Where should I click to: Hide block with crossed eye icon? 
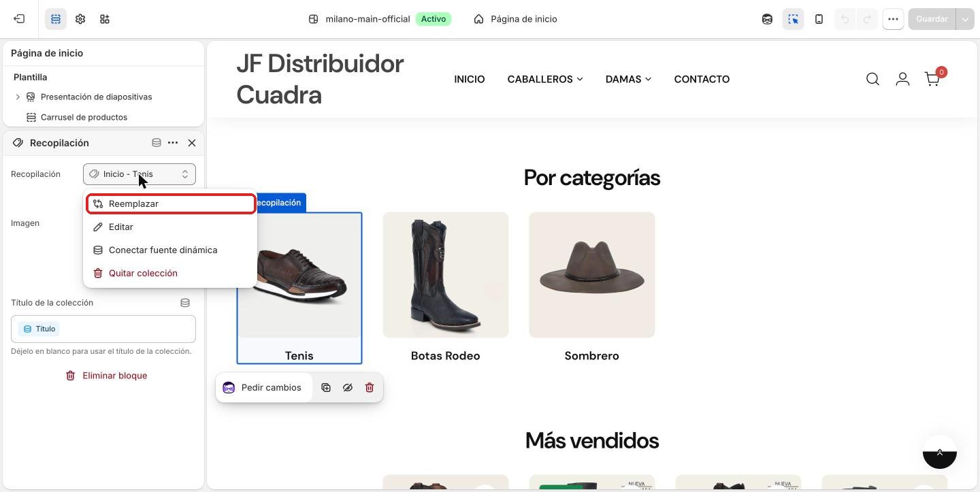[x=348, y=388]
